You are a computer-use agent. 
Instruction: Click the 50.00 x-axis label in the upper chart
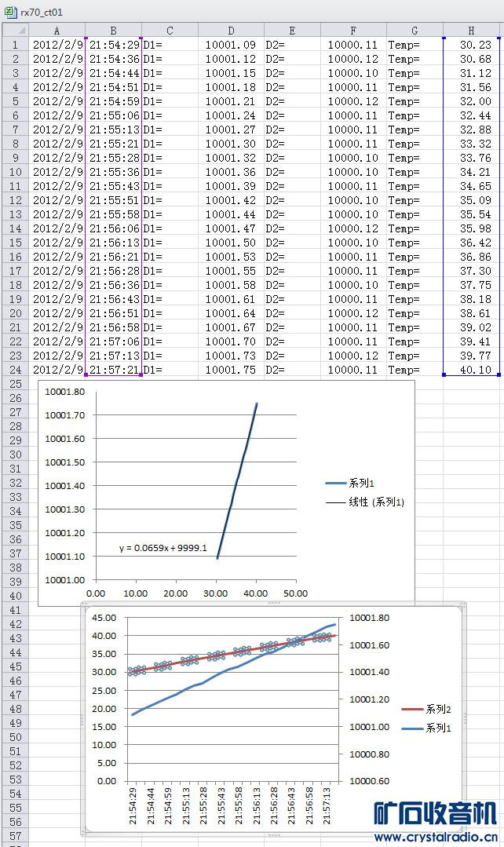(x=295, y=593)
